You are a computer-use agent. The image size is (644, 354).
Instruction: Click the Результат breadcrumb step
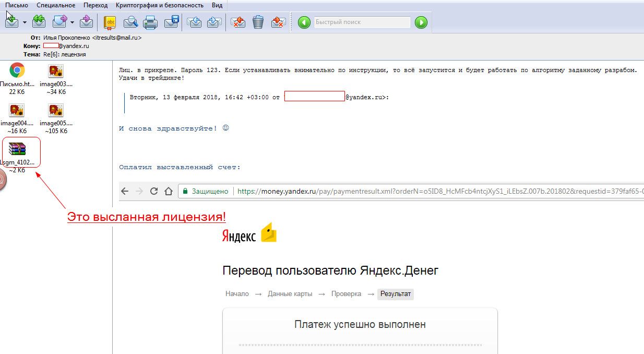tap(396, 294)
